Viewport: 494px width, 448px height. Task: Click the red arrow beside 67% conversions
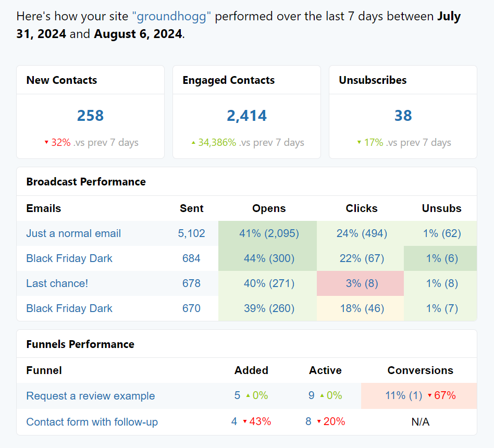pyautogui.click(x=429, y=396)
